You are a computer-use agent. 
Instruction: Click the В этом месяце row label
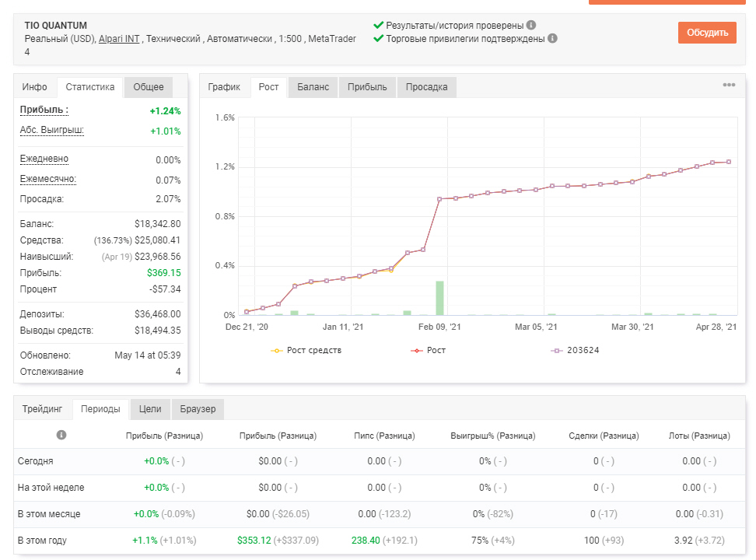[x=49, y=514]
